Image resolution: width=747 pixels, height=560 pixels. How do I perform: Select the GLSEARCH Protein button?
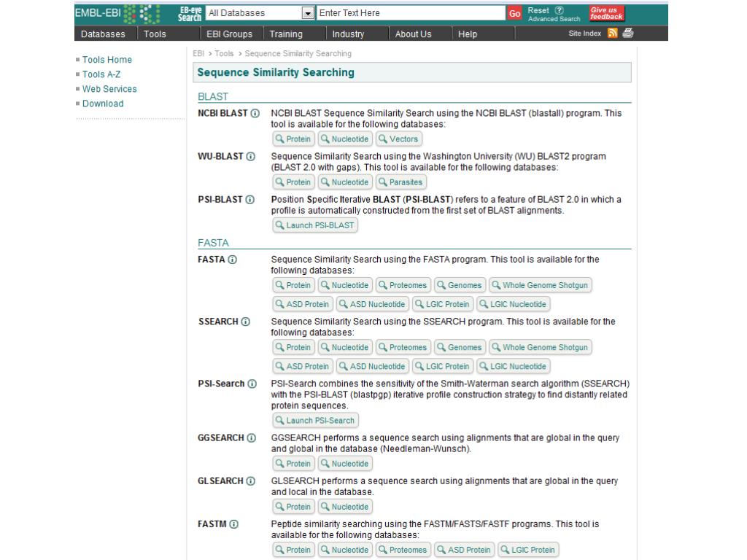point(293,507)
